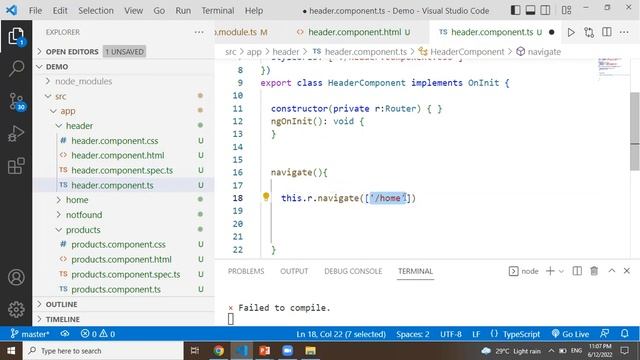Open the Terminal menu

click(x=218, y=11)
